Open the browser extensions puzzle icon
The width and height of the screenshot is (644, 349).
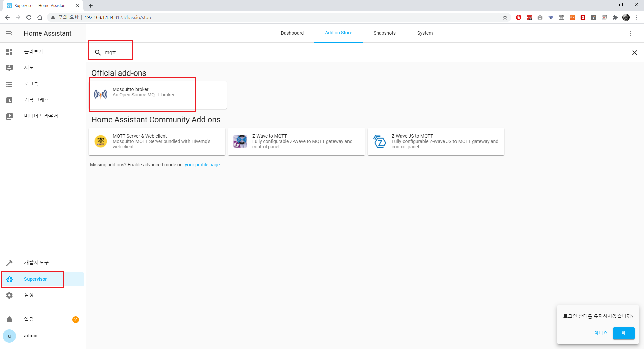pyautogui.click(x=615, y=17)
